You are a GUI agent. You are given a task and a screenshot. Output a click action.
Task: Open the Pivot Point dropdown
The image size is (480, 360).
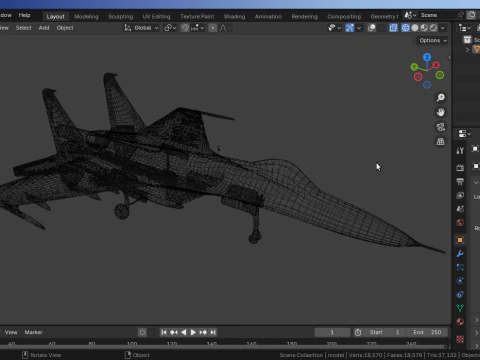point(170,28)
